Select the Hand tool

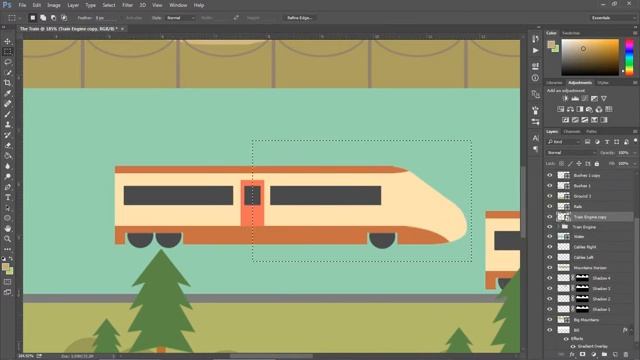click(x=8, y=229)
